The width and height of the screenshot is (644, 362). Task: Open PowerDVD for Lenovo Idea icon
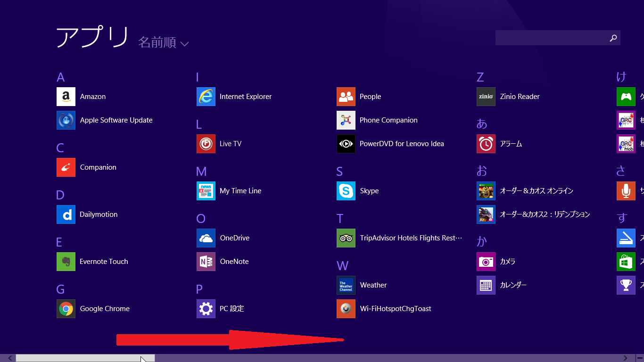[346, 144]
